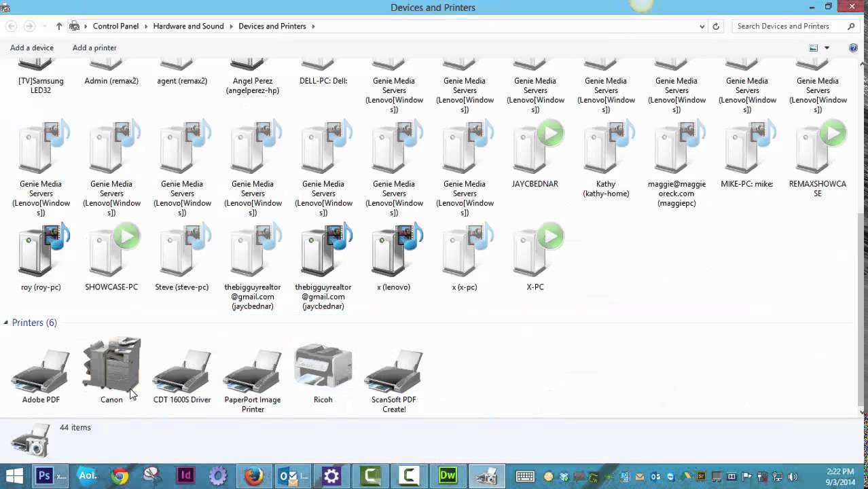868x489 pixels.
Task: Select the REMAXSHOWCASE device
Action: [x=818, y=160]
